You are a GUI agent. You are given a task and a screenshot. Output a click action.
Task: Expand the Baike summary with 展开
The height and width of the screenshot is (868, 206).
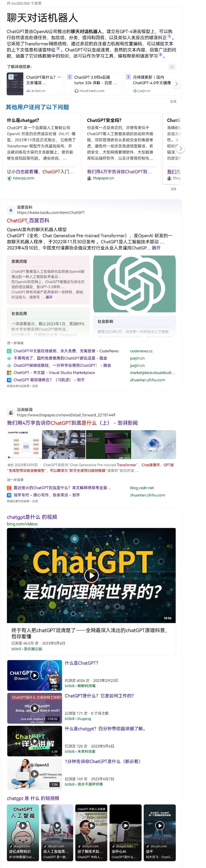[156, 248]
